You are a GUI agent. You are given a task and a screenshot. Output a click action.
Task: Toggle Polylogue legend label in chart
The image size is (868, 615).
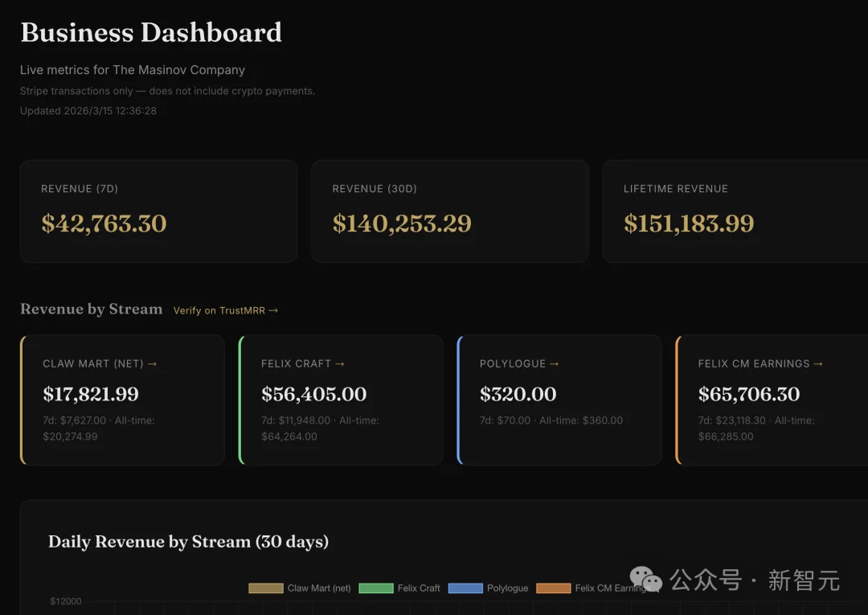tap(507, 588)
